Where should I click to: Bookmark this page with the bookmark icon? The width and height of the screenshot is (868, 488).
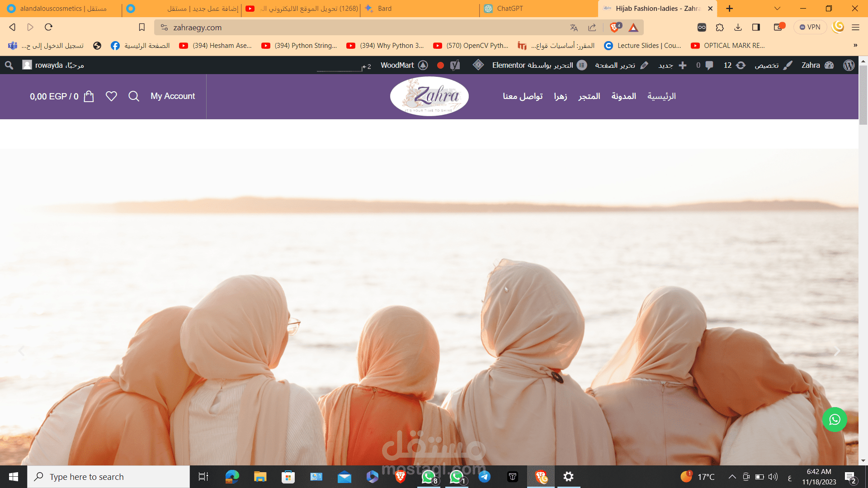[x=142, y=28]
